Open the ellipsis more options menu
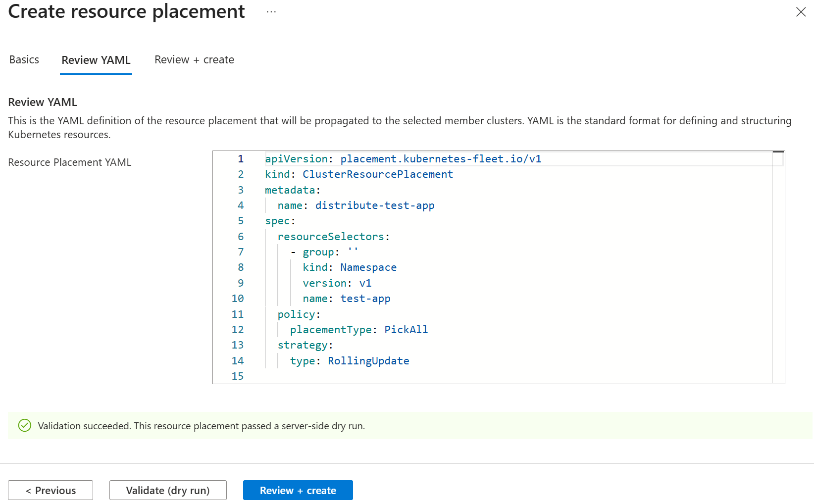Viewport: 814px width, 504px height. [271, 12]
